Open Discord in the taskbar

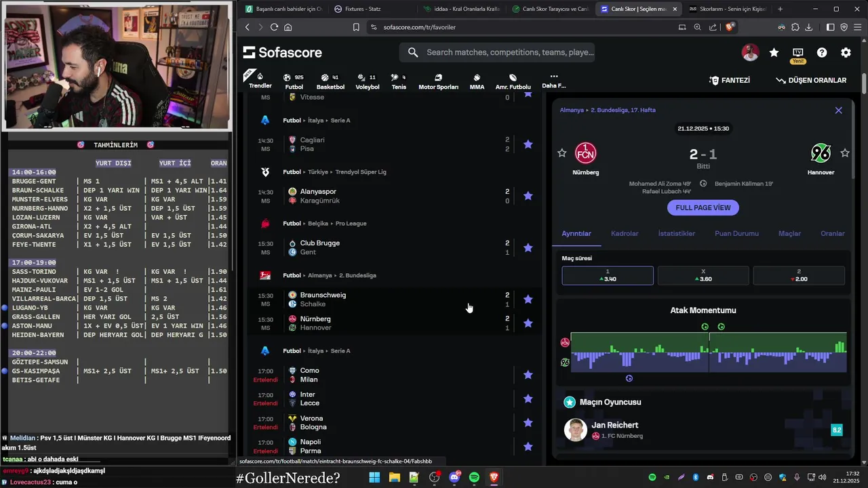click(x=454, y=477)
